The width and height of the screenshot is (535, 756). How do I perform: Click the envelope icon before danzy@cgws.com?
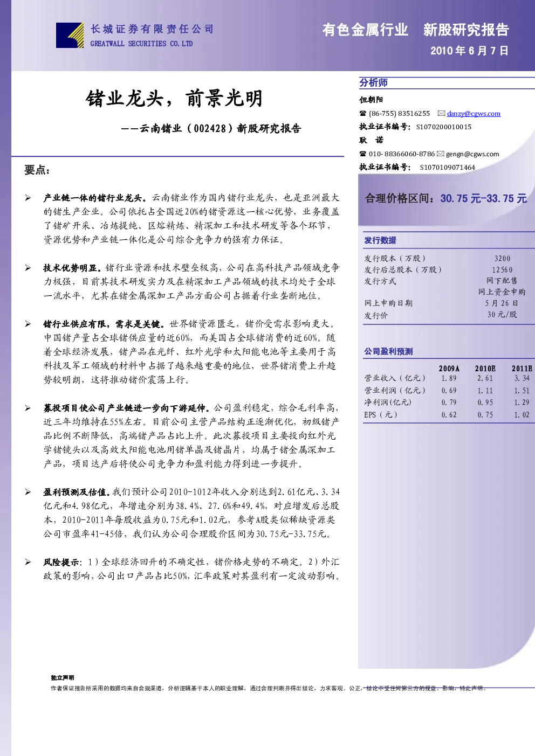pos(441,113)
